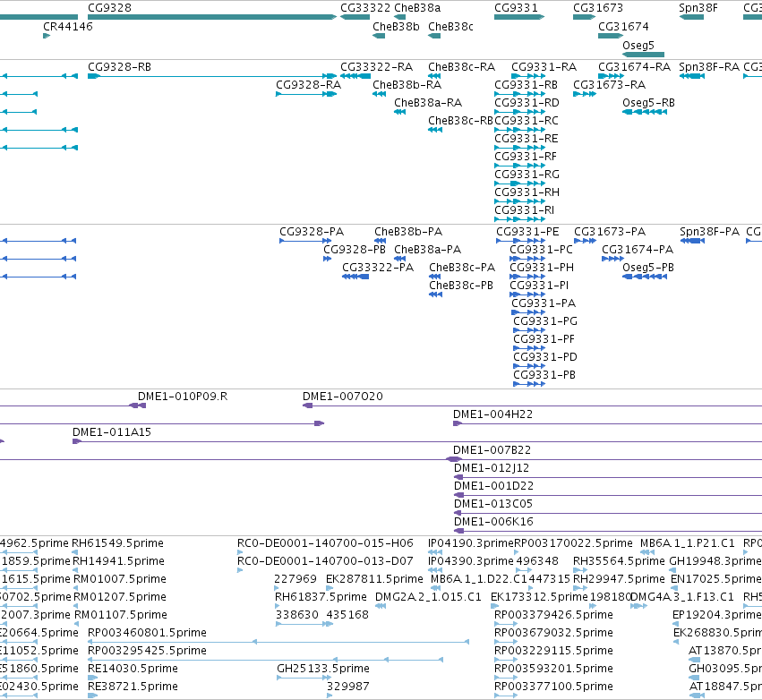Click the CG31674-RA transcript label
Viewport: 762px width, 700px height.
[634, 67]
